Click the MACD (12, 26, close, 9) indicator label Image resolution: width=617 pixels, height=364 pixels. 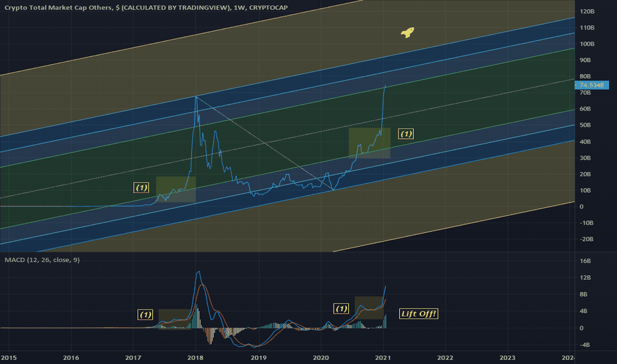[x=42, y=259]
